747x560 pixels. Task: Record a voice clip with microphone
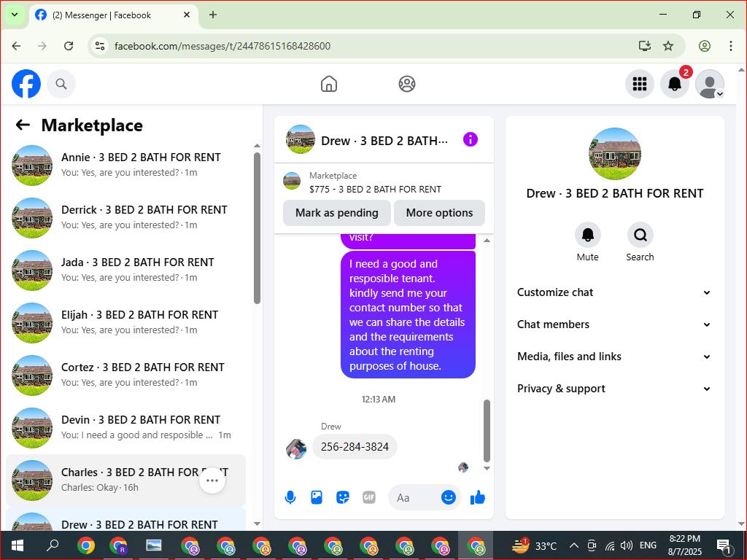coord(290,497)
